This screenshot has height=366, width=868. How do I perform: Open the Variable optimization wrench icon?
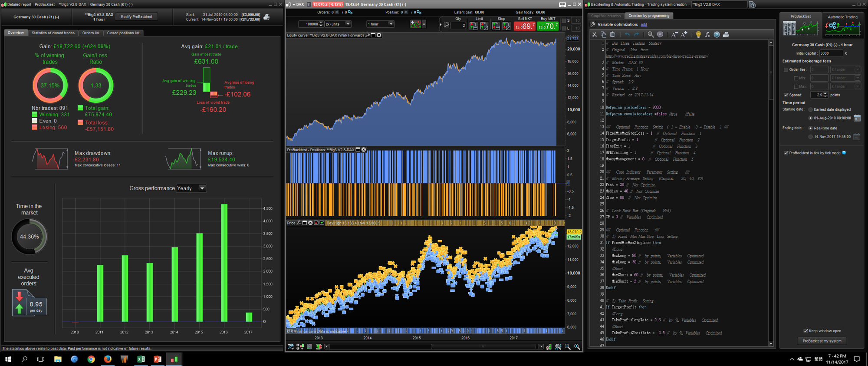click(x=593, y=24)
